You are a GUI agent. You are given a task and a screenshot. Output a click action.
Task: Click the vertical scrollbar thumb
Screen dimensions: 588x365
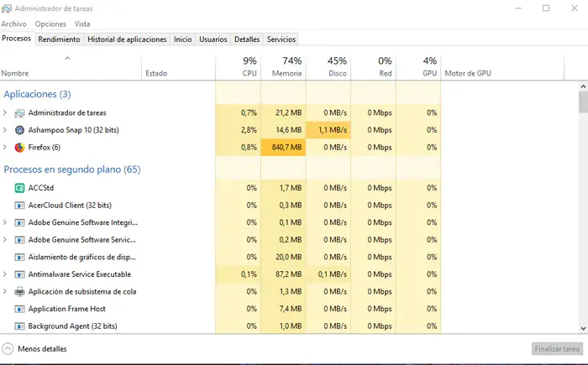click(583, 101)
